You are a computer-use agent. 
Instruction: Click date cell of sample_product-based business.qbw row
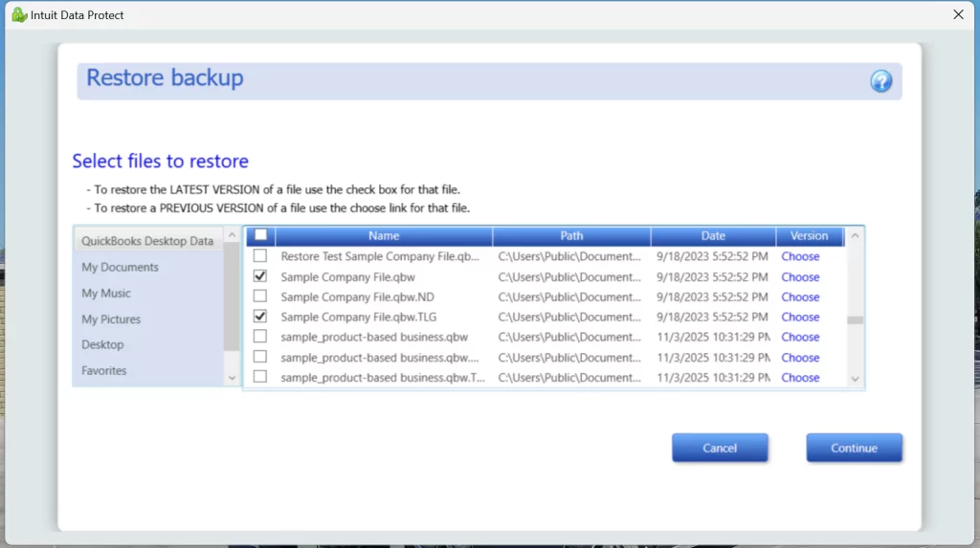pos(713,337)
